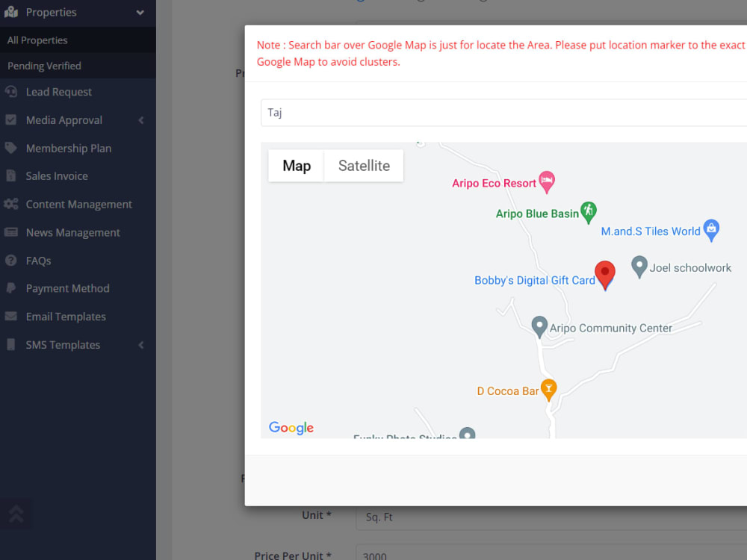Switch to Satellite view type
747x560 pixels.
coord(364,166)
